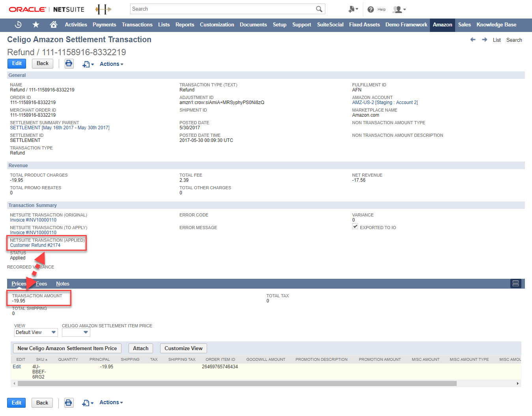Viewport: 532px width, 416px height.
Task: Switch to the Notes subtab
Action: [63, 284]
